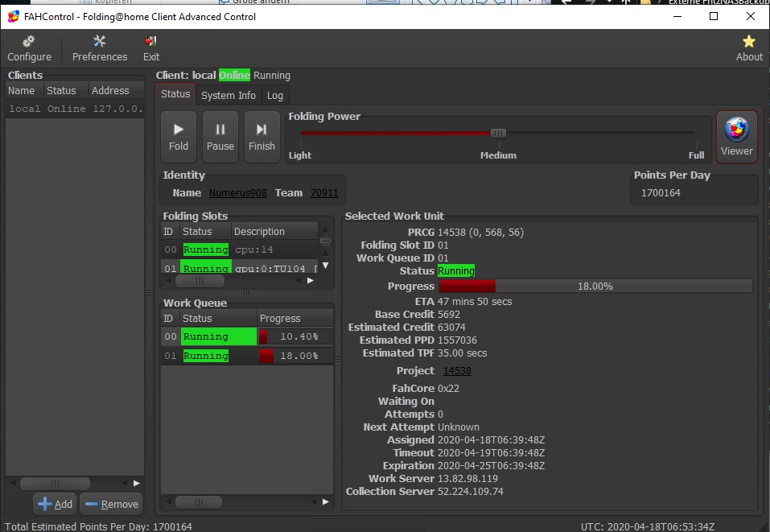Click the PRCG value 14538 (0, 568, 56)
Screen dimensions: 770x532
click(481, 233)
